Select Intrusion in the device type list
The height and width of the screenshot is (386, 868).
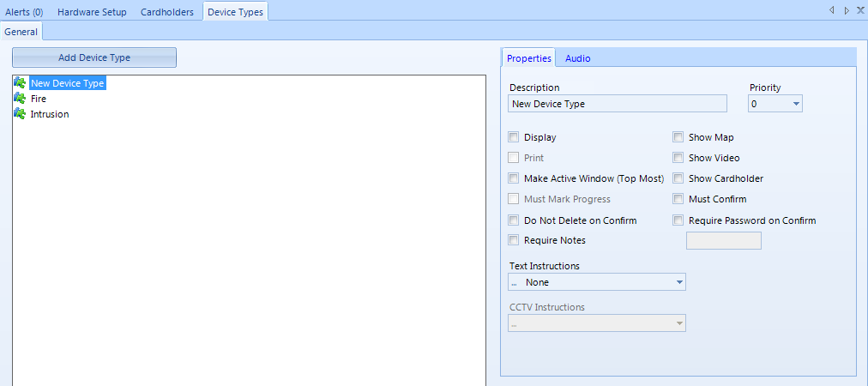(x=50, y=114)
